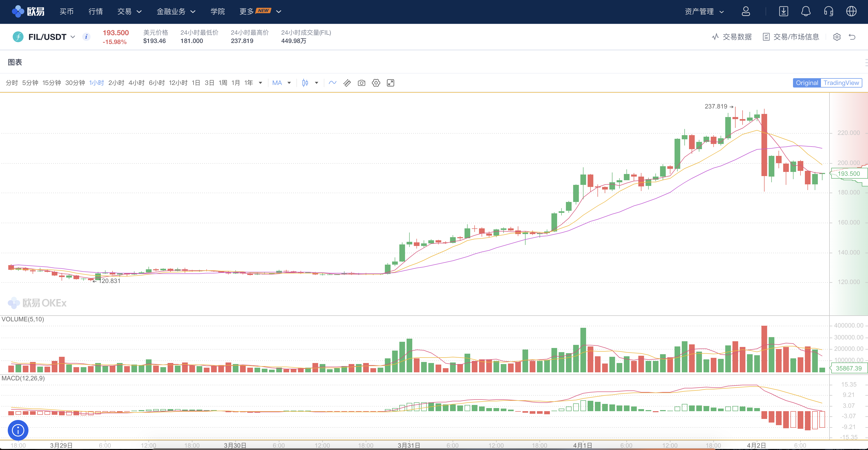This screenshot has width=868, height=450.
Task: Click the blue info circle button
Action: [x=18, y=430]
